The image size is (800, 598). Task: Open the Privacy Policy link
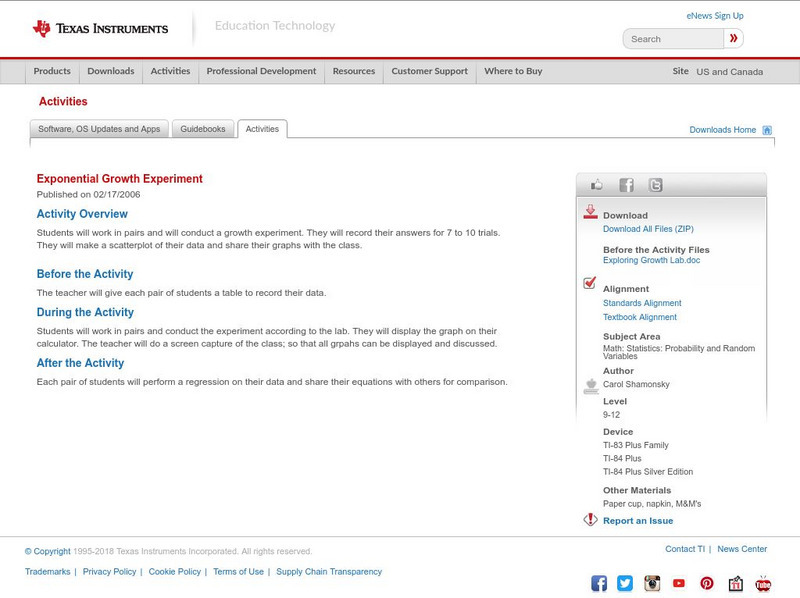109,572
